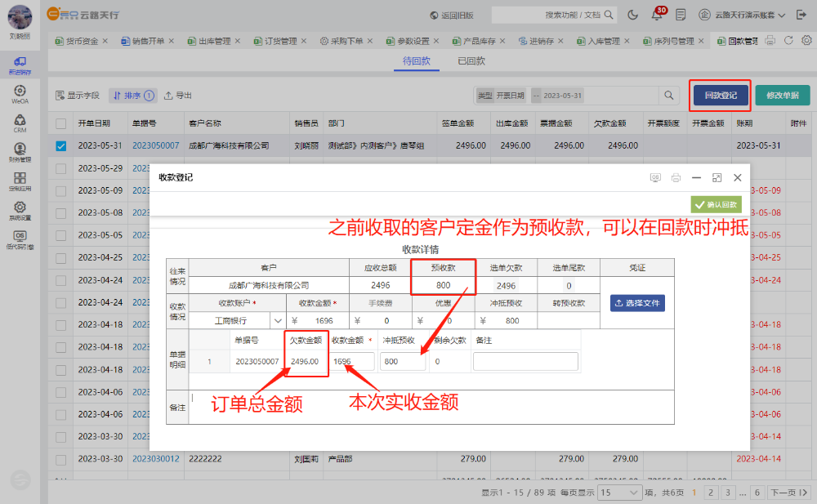Click the user avatar 刘晓丽
817x504 pixels.
click(20, 17)
